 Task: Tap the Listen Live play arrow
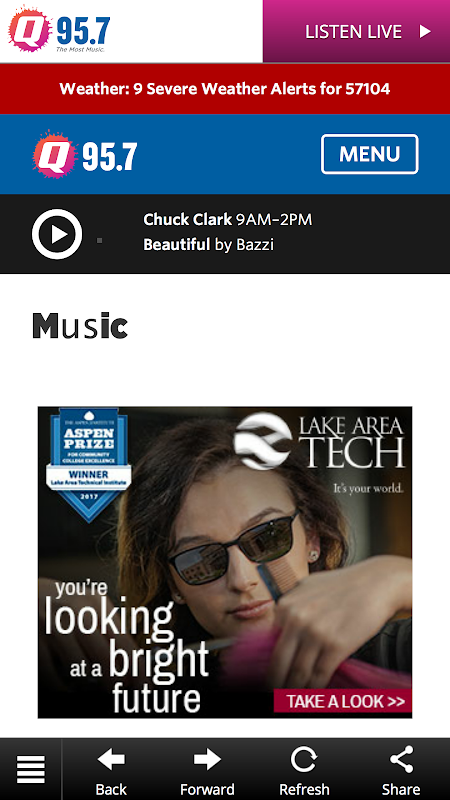tap(425, 32)
